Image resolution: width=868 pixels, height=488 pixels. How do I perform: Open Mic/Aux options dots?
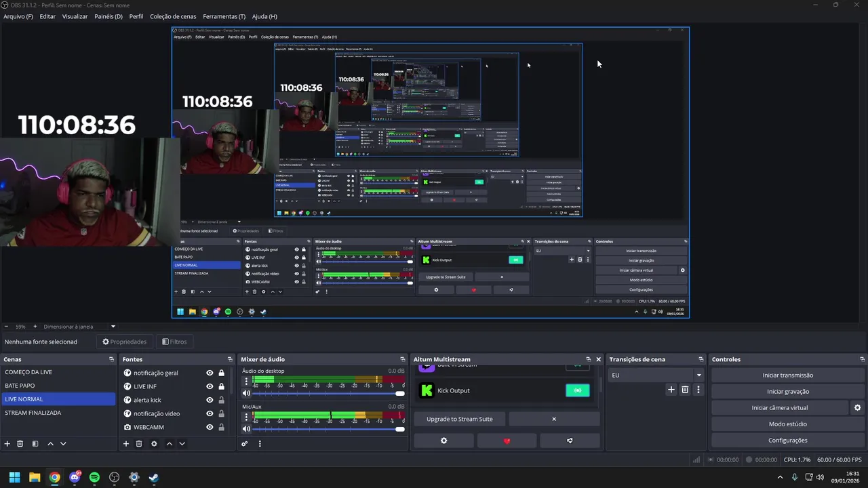tap(246, 418)
